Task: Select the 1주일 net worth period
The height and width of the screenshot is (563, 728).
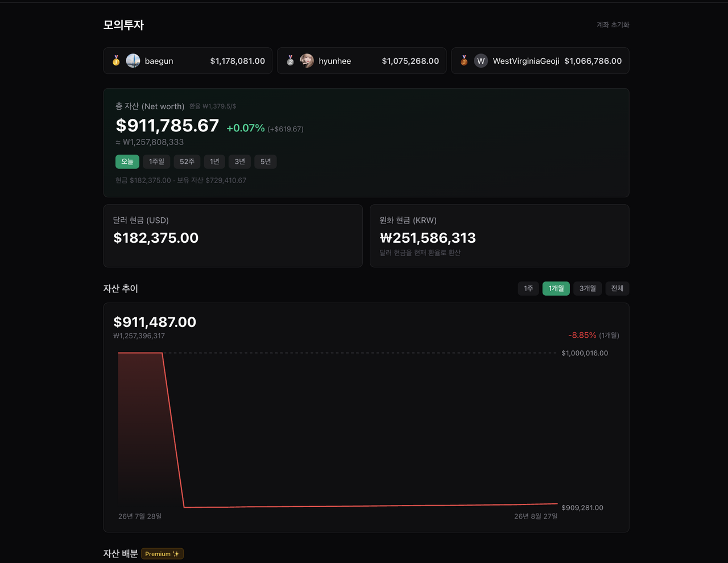Action: click(156, 162)
